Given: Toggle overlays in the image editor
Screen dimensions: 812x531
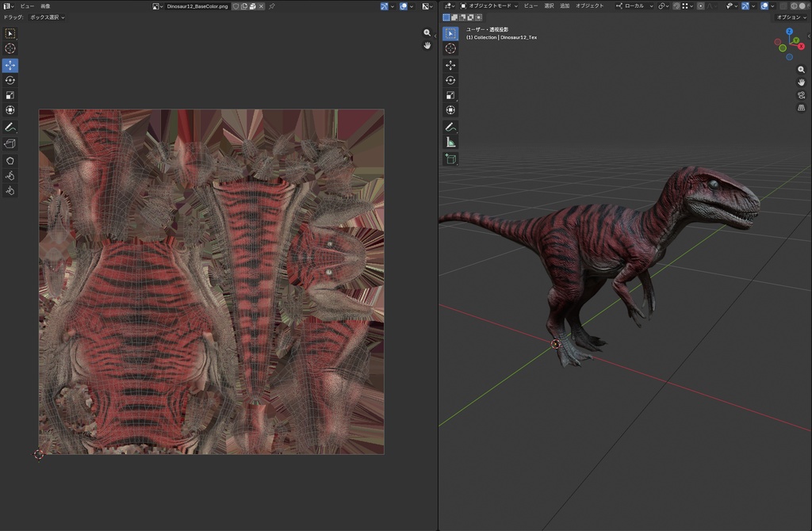Looking at the screenshot, I should 404,6.
